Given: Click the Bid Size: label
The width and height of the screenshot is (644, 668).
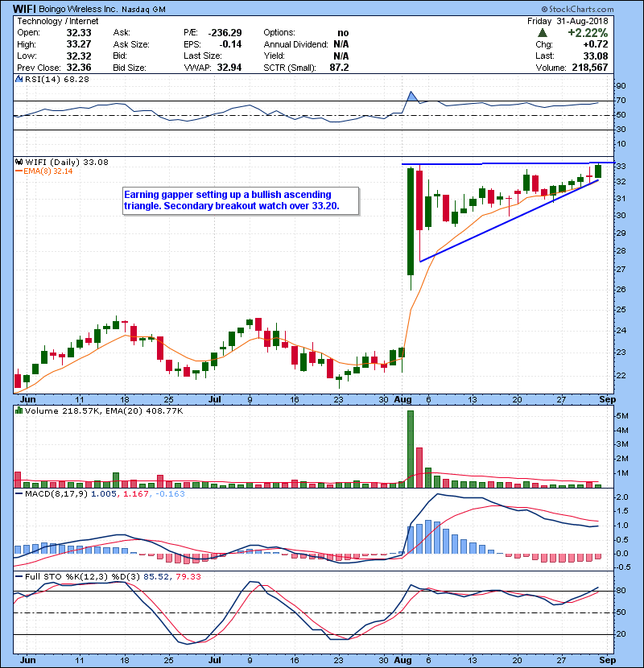Looking at the screenshot, I should [130, 68].
